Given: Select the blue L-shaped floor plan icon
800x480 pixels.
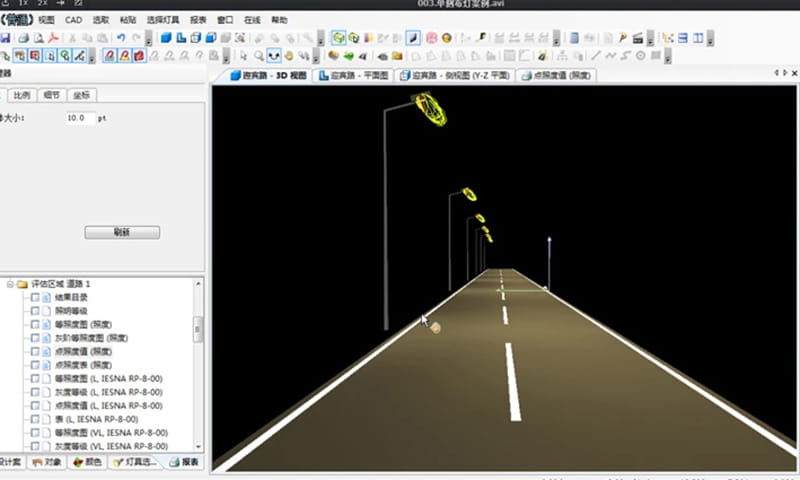Looking at the screenshot, I should 181,38.
